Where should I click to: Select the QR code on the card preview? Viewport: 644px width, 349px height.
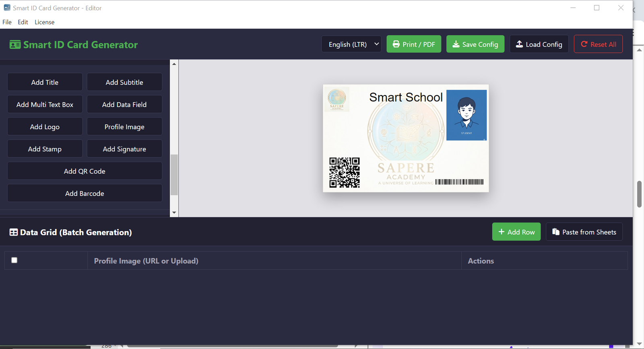coord(344,173)
